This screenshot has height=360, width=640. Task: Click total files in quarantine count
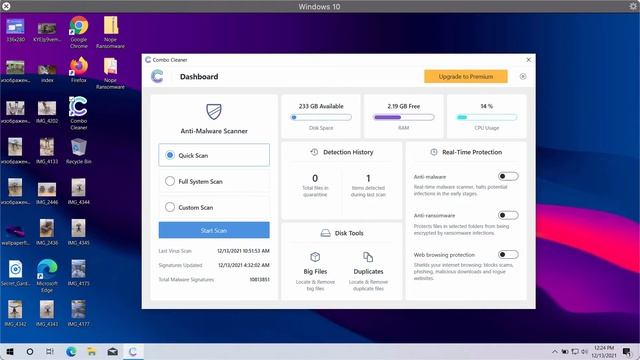(x=315, y=178)
